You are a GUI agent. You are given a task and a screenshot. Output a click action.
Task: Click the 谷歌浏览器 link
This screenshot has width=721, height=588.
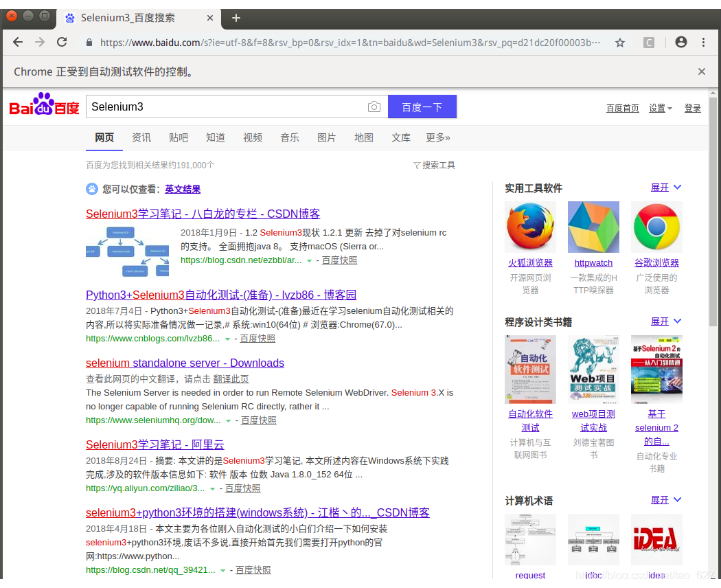coord(656,262)
